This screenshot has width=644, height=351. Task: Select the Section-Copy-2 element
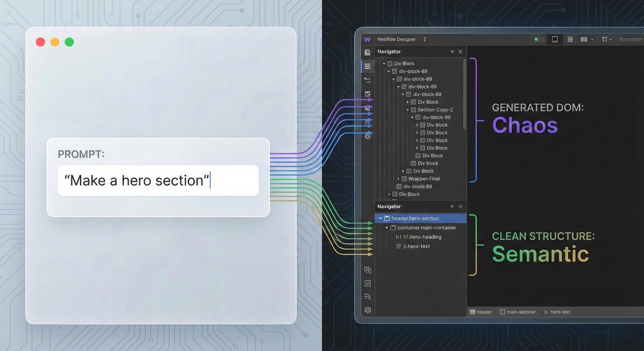coord(435,110)
